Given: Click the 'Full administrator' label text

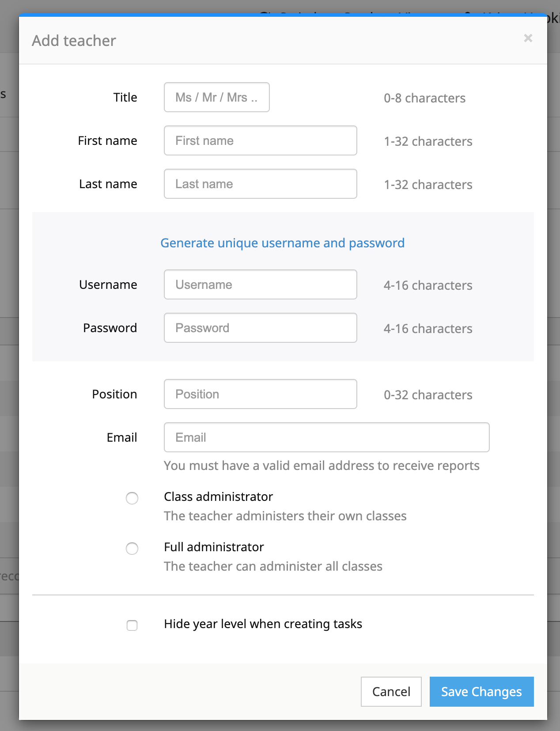Looking at the screenshot, I should click(x=214, y=547).
